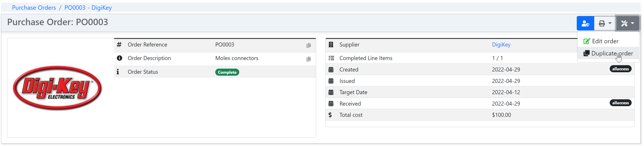Click the allaccess badge on Received row
This screenshot has height=146, width=644.
[620, 103]
